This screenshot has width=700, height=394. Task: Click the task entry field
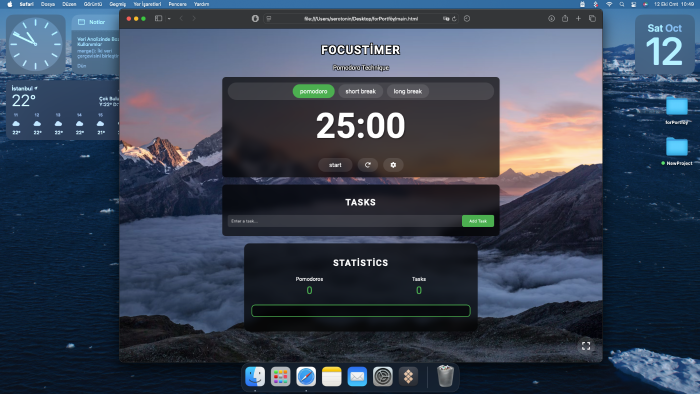[x=345, y=221]
